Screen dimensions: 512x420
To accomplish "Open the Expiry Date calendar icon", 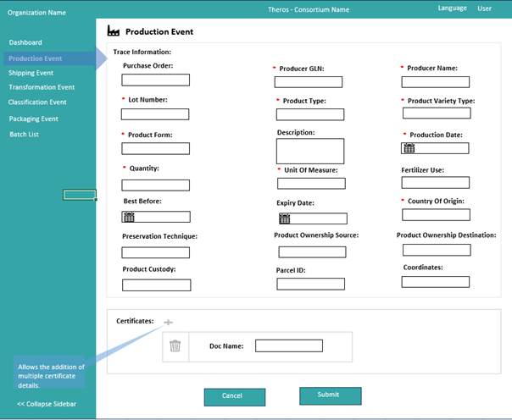I will coord(285,219).
